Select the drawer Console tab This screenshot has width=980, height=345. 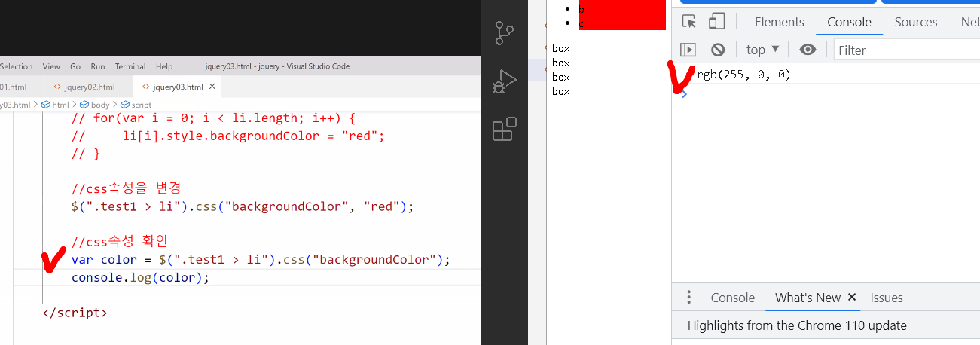(x=732, y=298)
